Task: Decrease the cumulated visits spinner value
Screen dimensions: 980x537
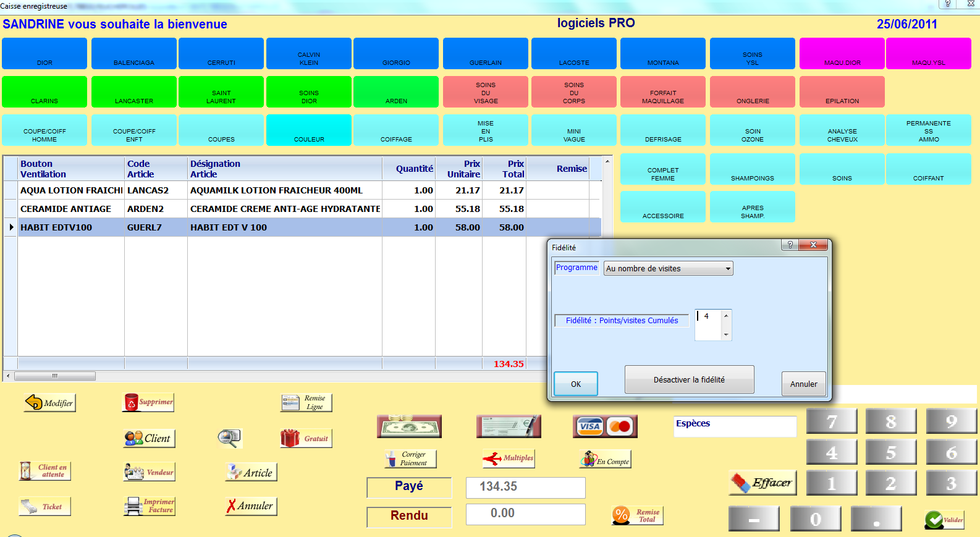Action: coord(726,334)
